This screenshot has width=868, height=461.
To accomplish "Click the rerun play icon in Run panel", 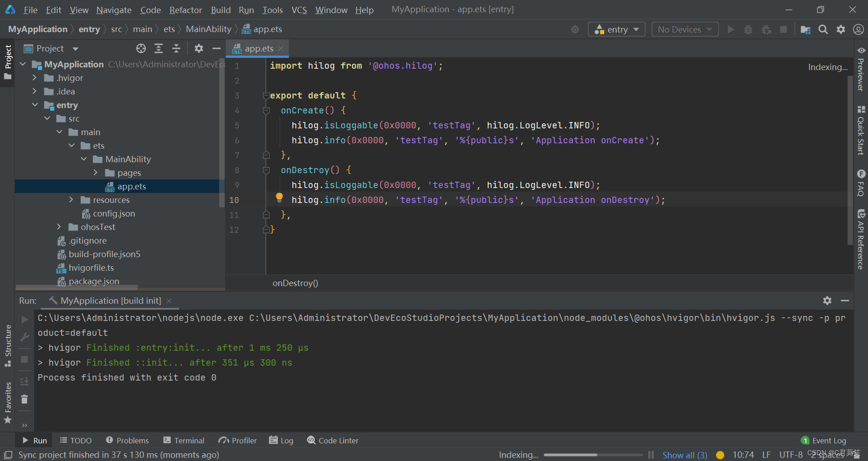I will pyautogui.click(x=24, y=320).
